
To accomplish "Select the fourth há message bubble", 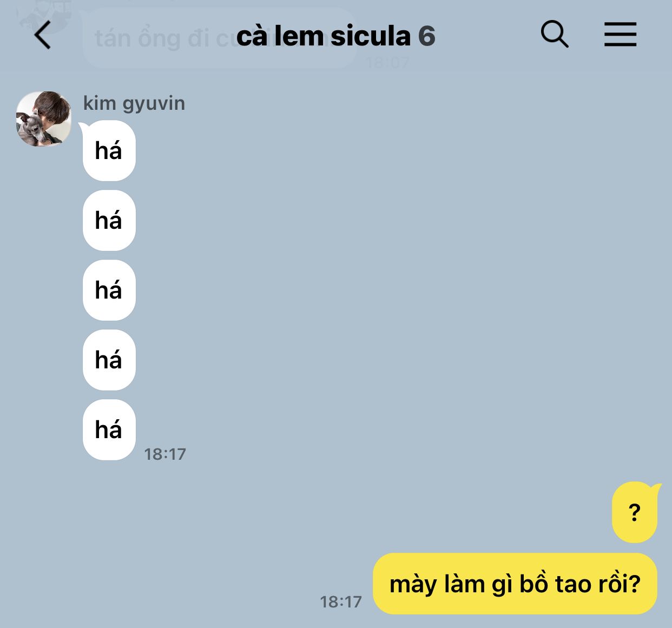I will pos(109,360).
